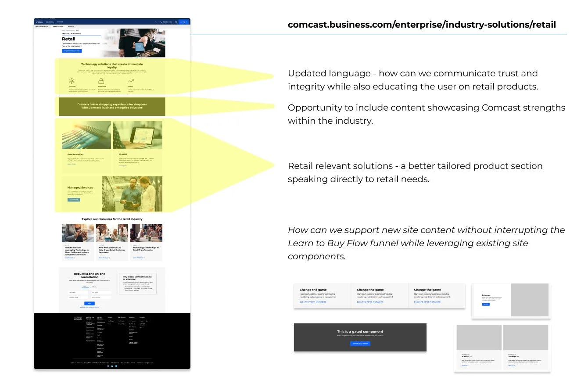Expand the Resources sub-navigation dropdown
The height and width of the screenshot is (387, 588).
72,27
